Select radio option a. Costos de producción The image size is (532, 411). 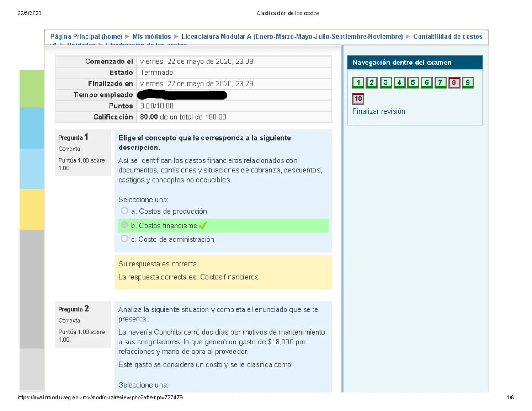[x=124, y=211]
